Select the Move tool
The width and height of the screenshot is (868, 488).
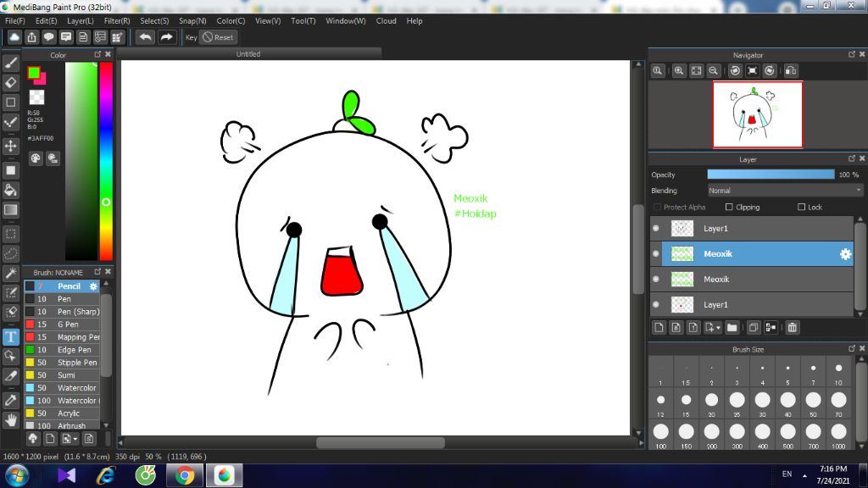click(x=11, y=146)
